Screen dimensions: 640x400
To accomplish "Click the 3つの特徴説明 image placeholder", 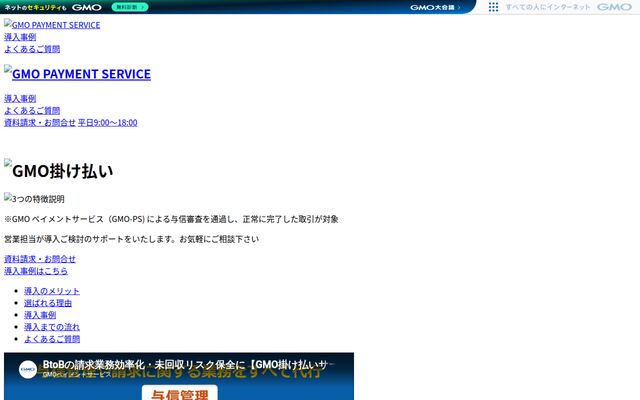I will tap(34, 199).
